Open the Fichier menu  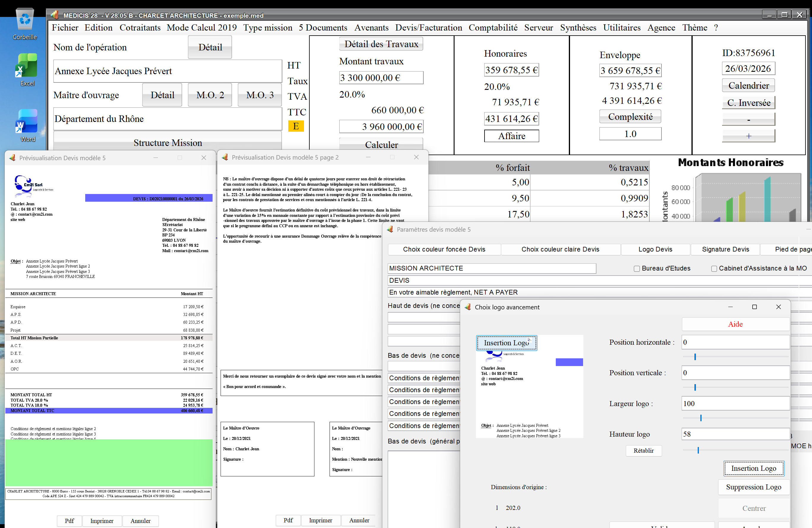pyautogui.click(x=65, y=28)
